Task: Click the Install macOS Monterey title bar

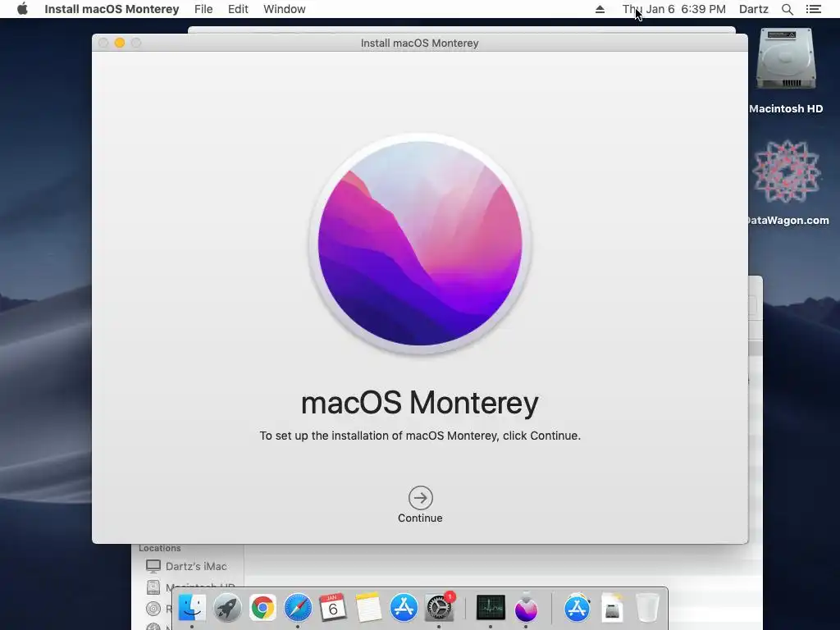Action: 419,43
